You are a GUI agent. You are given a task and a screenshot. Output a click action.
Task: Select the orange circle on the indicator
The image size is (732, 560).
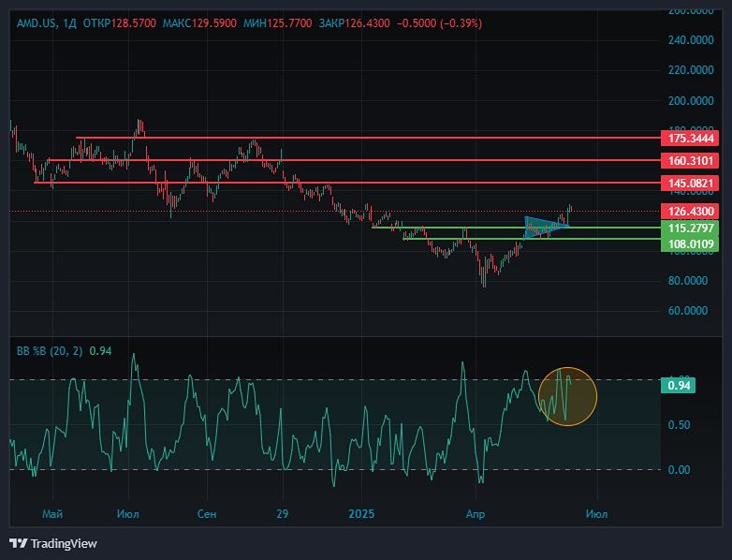pyautogui.click(x=568, y=396)
